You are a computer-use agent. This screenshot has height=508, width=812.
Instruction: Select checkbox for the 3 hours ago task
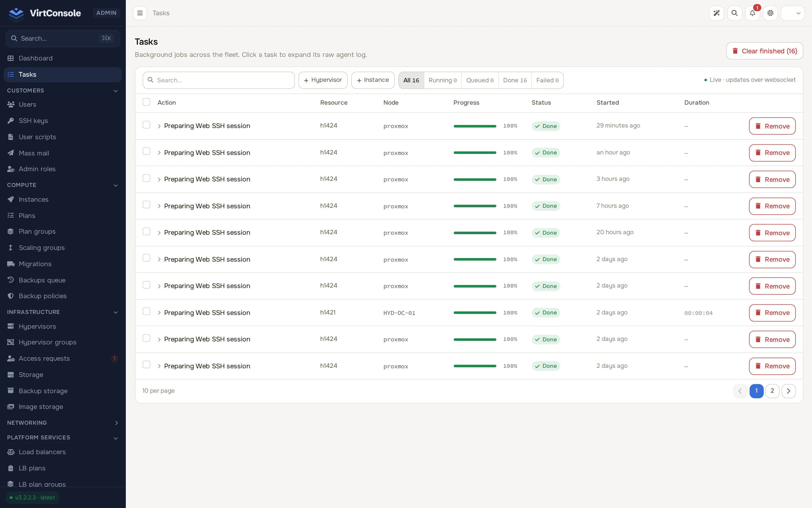[146, 178]
